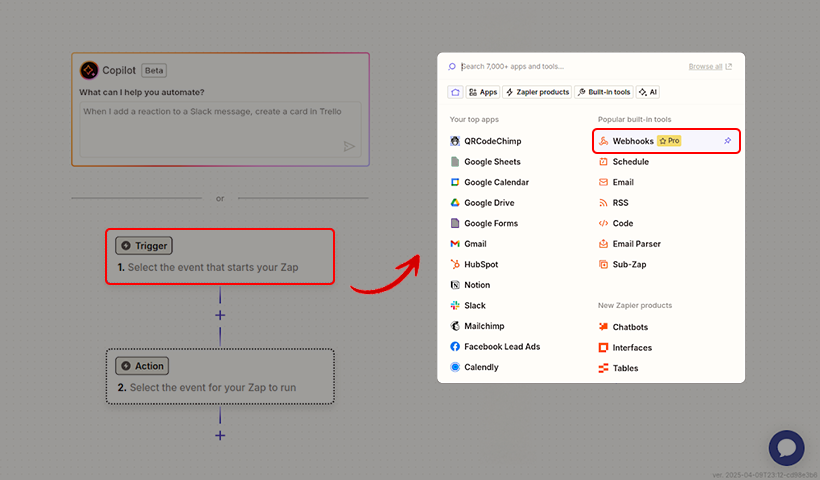This screenshot has width=820, height=480.
Task: Send the Copilot prompt with arrow icon
Action: (349, 146)
